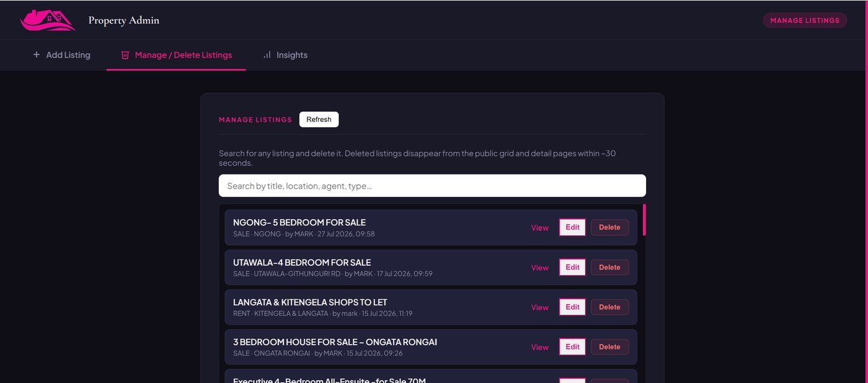Click the Property Admin title
The width and height of the screenshot is (868, 383).
[123, 20]
